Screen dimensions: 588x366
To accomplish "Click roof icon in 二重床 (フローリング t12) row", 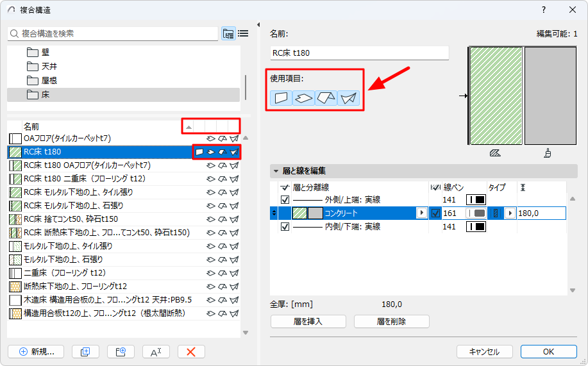I will (x=223, y=273).
